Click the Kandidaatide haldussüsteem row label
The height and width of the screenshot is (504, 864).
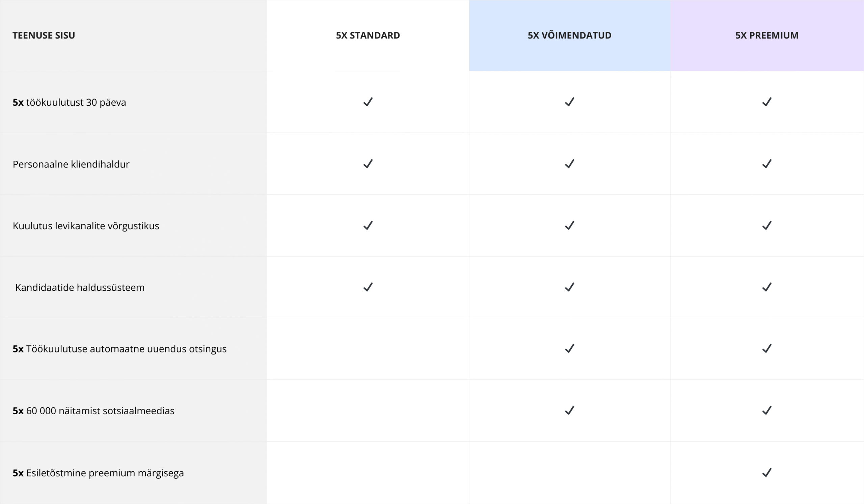coord(80,287)
